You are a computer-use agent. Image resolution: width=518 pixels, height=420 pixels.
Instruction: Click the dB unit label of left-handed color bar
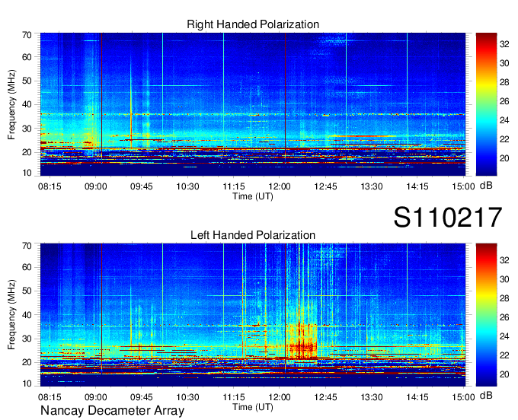pyautogui.click(x=486, y=395)
